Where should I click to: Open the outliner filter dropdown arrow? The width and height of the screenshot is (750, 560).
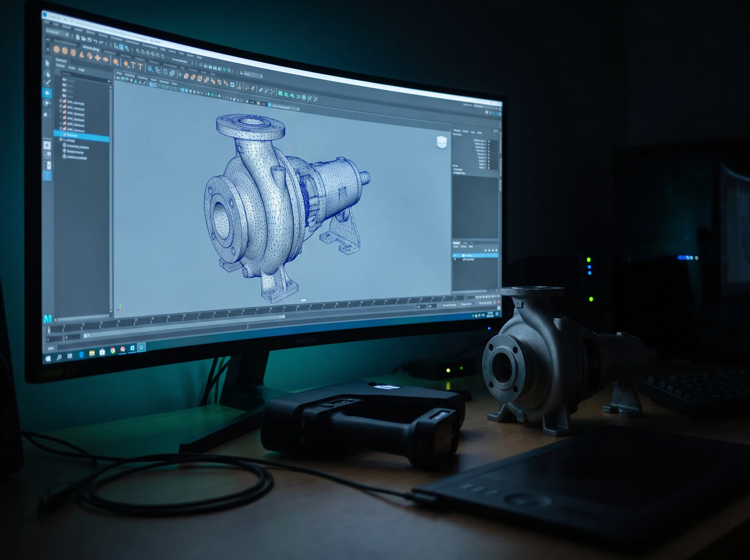click(x=109, y=82)
